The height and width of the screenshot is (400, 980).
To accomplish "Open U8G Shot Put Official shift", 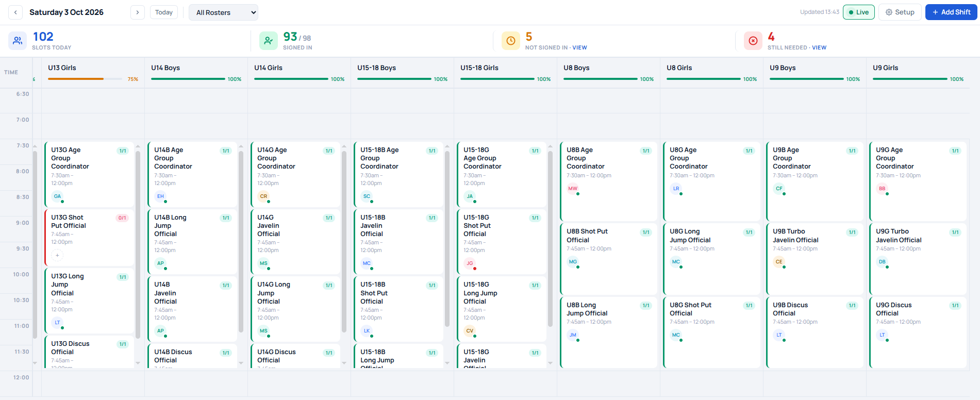I will (712, 332).
